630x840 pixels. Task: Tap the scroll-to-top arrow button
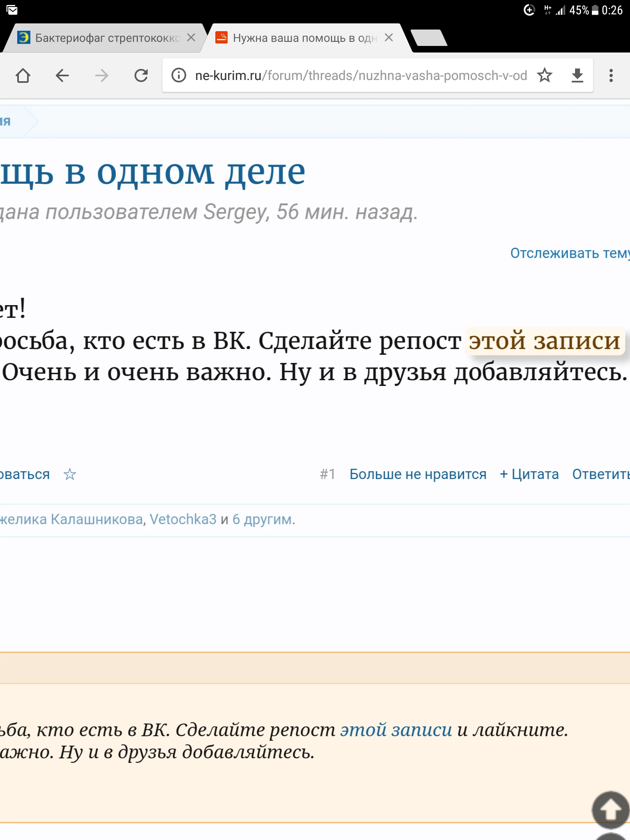click(x=610, y=810)
